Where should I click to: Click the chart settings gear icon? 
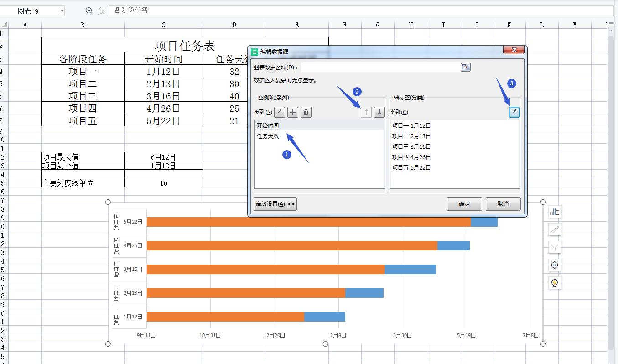[554, 265]
